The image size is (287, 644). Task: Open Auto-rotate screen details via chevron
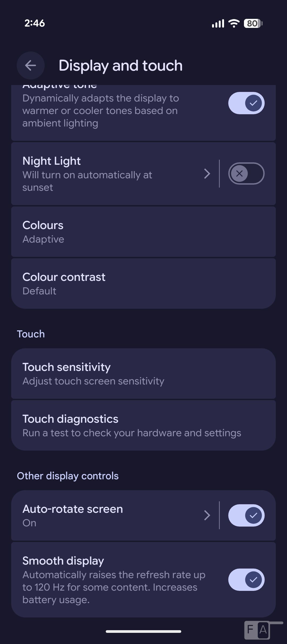(x=207, y=515)
